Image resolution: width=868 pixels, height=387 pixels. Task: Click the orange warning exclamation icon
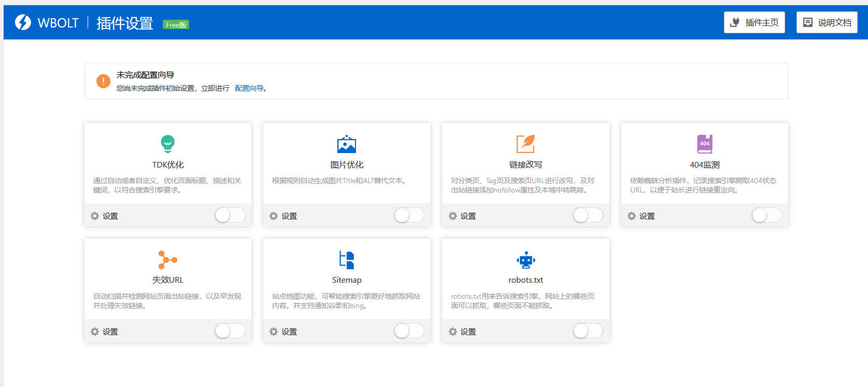[x=103, y=81]
